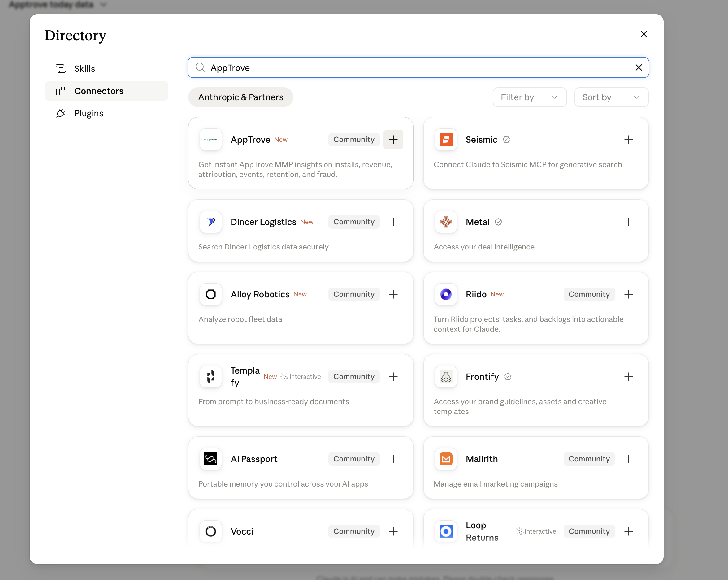Add the Alloy Robotics connector
Screen dimensions: 728x580
[x=393, y=294]
